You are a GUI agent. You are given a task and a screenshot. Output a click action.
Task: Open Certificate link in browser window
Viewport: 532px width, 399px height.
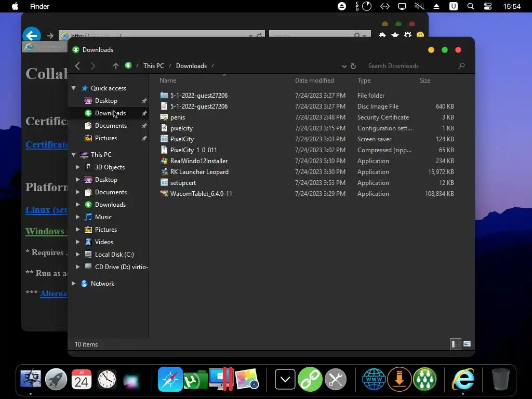(47, 144)
